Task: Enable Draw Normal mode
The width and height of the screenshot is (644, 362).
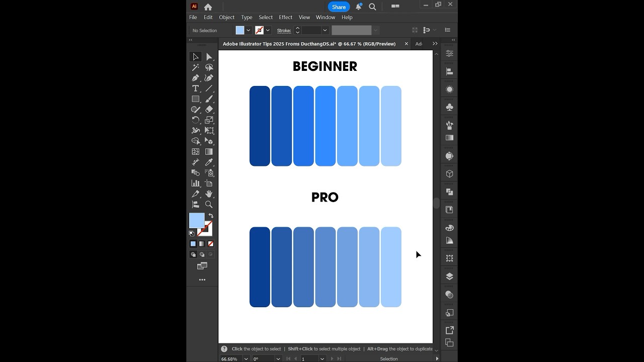Action: coord(193,254)
